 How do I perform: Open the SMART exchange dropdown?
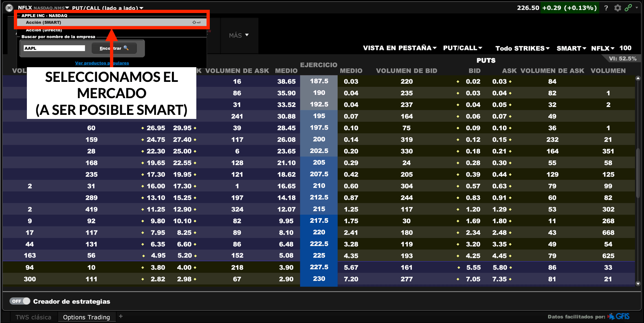coord(571,48)
